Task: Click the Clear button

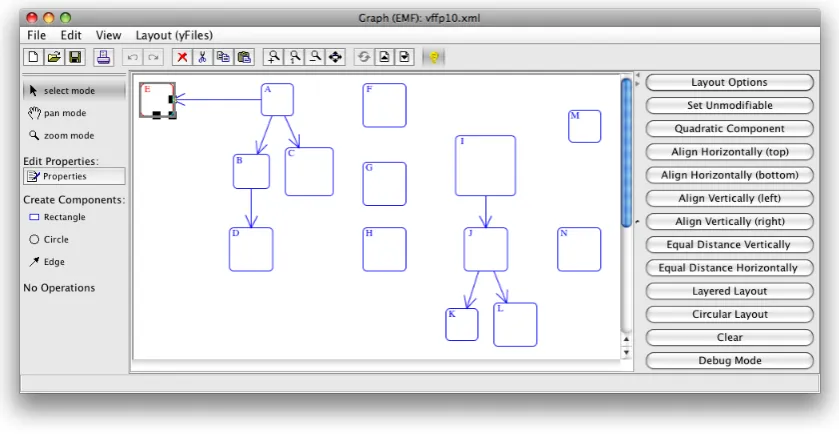Action: click(x=729, y=337)
